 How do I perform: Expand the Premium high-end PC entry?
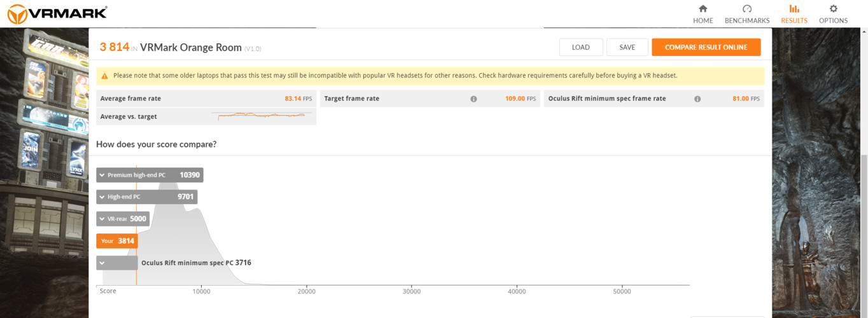tap(102, 175)
